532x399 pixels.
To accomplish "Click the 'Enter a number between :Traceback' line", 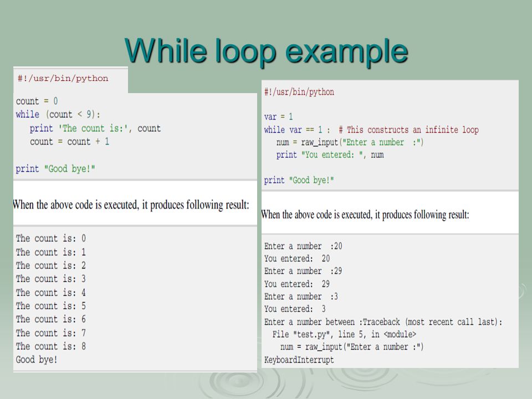I will 383,321.
